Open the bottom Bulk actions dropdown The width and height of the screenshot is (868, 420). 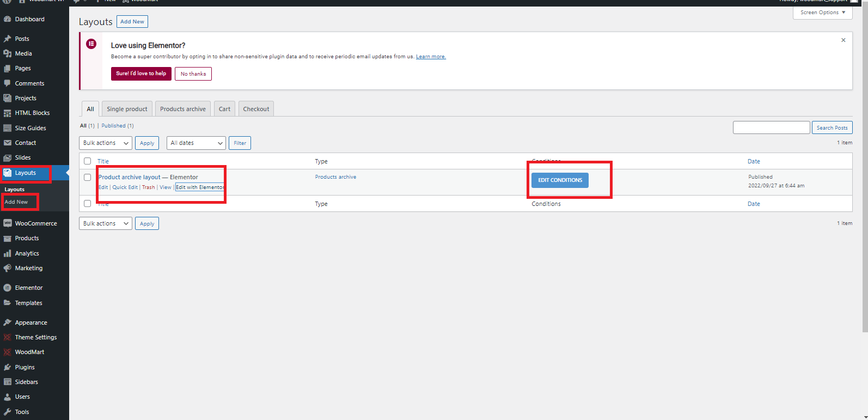106,223
